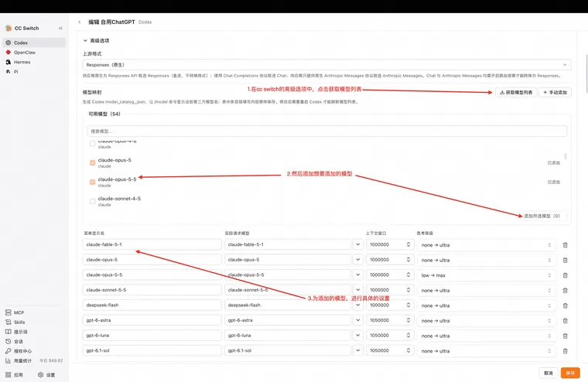
Task: Open the 上游格式 Responses dropdown
Action: tap(326, 65)
